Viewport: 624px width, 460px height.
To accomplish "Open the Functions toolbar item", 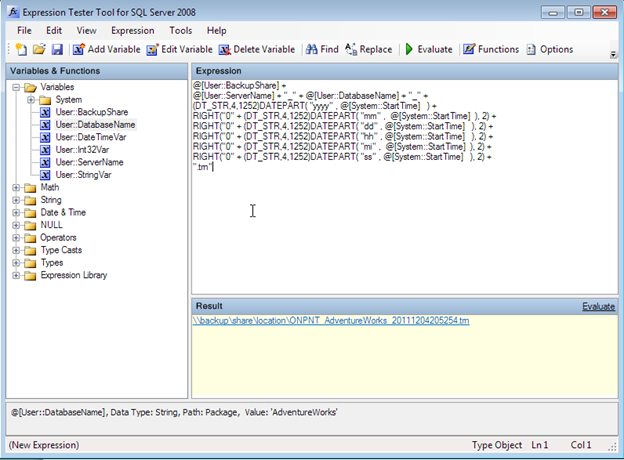I will 491,49.
